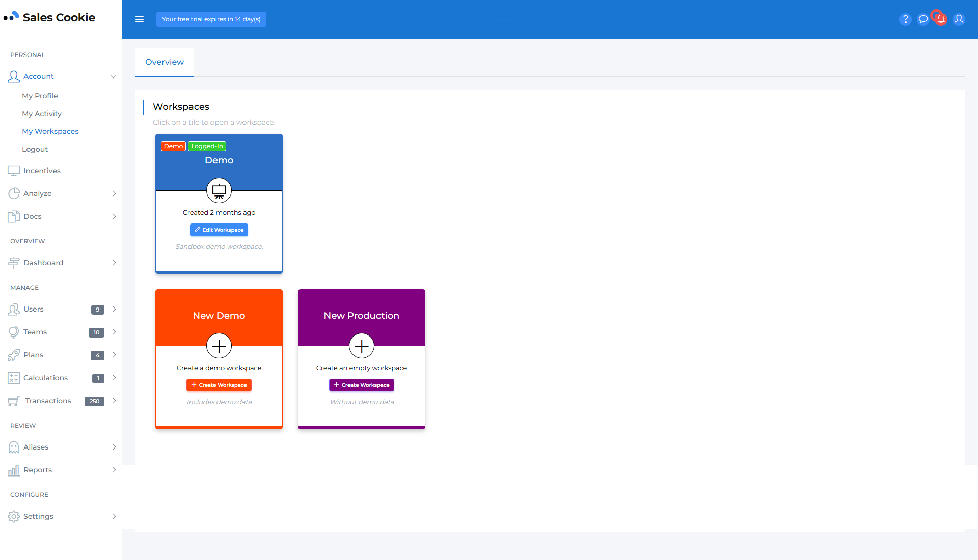Click the help question mark icon
This screenshot has height=560, width=978.
(x=905, y=19)
